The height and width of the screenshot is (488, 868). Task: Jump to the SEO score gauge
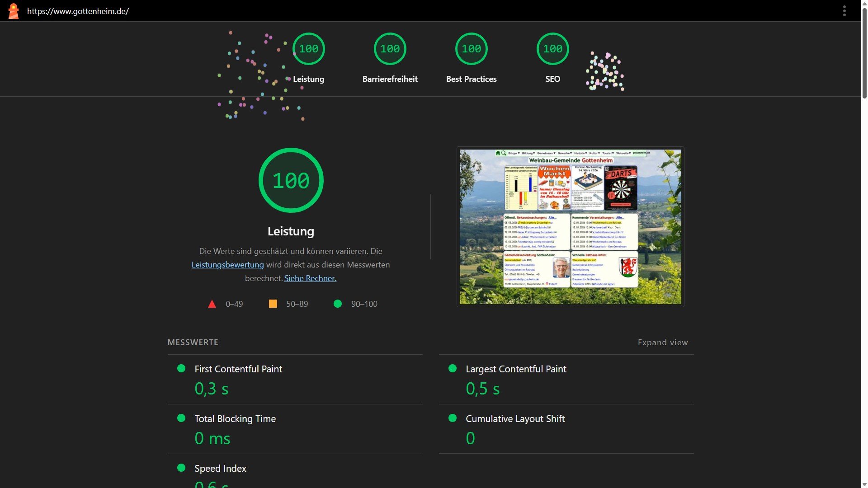(x=552, y=49)
